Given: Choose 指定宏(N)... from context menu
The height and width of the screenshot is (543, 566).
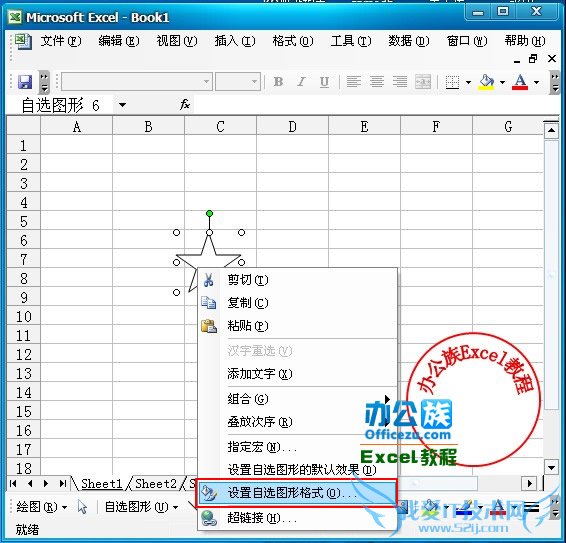Looking at the screenshot, I should 297,447.
